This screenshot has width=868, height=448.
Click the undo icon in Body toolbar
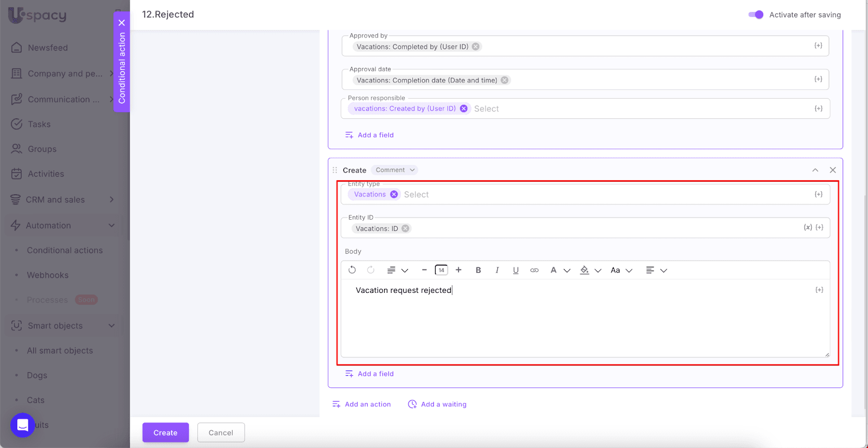(352, 270)
